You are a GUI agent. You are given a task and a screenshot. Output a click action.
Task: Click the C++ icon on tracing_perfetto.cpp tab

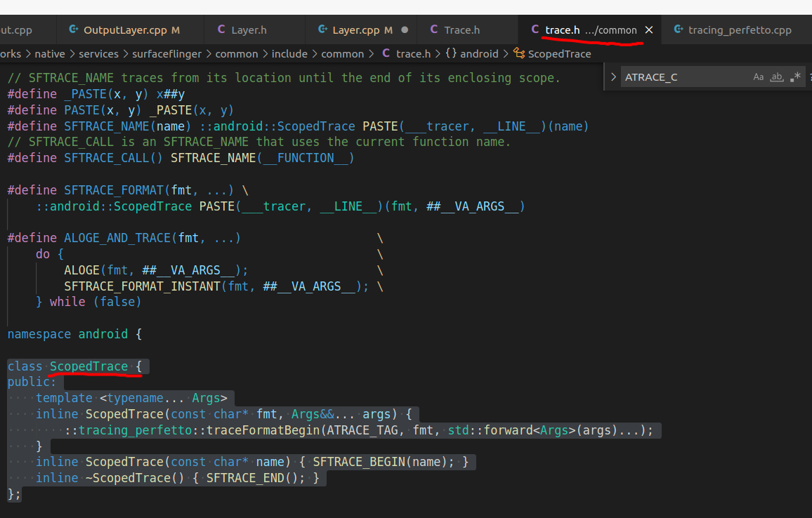678,29
